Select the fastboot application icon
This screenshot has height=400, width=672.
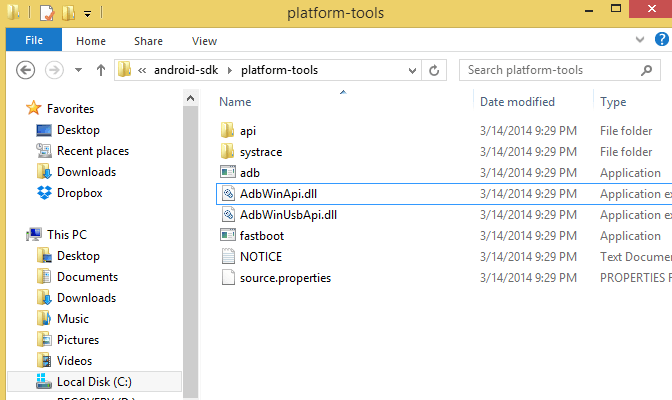[x=228, y=236]
